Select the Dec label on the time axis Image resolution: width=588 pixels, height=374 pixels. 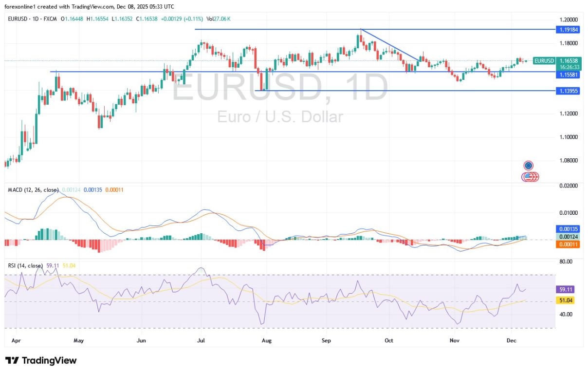pos(511,340)
